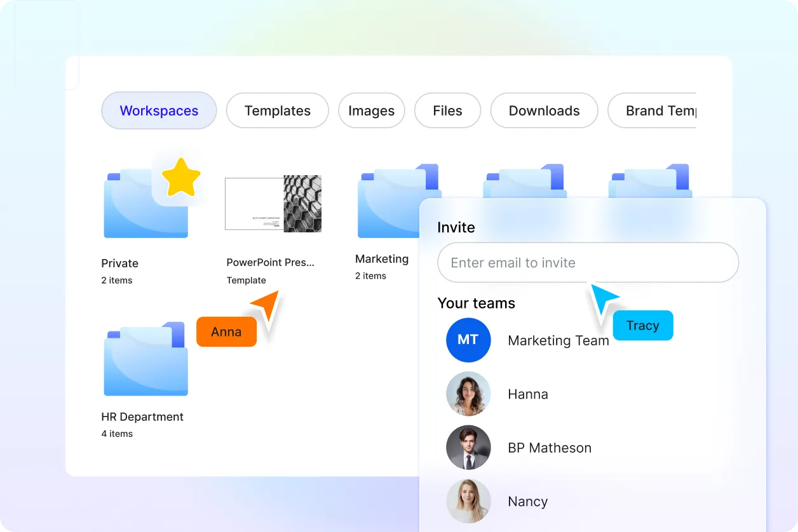Click the Workspaces tab
This screenshot has width=798, height=532.
(x=159, y=110)
